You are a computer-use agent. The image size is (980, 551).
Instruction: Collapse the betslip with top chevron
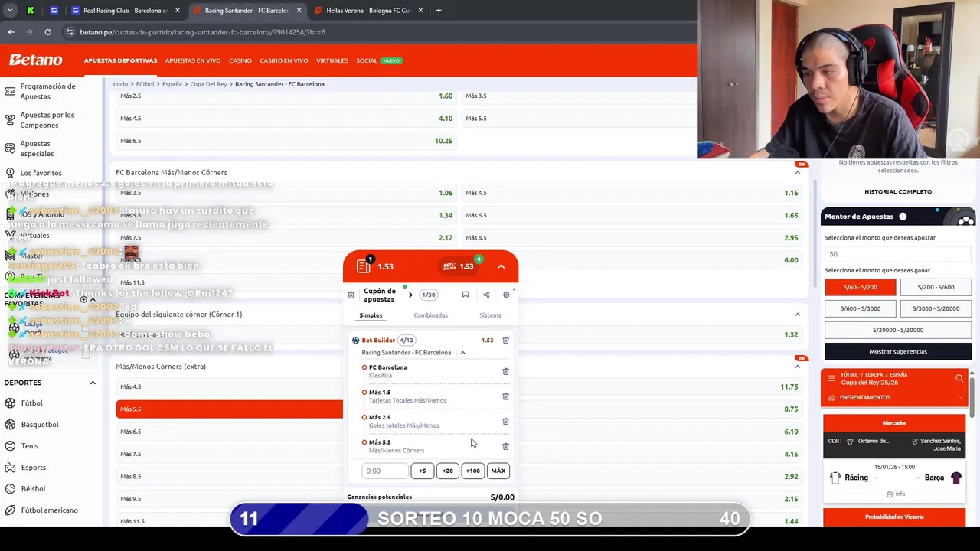pyautogui.click(x=501, y=266)
